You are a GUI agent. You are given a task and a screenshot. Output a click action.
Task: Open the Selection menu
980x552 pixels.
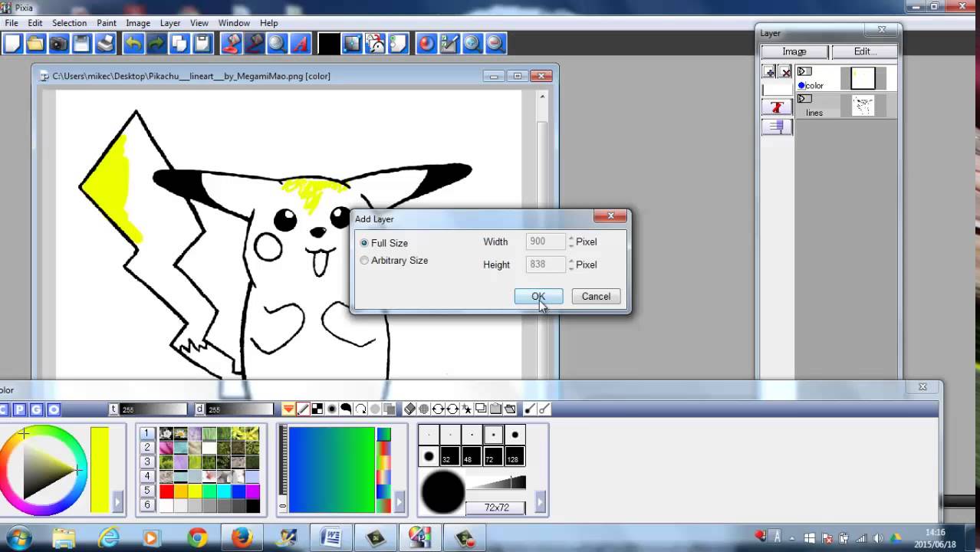tap(69, 23)
